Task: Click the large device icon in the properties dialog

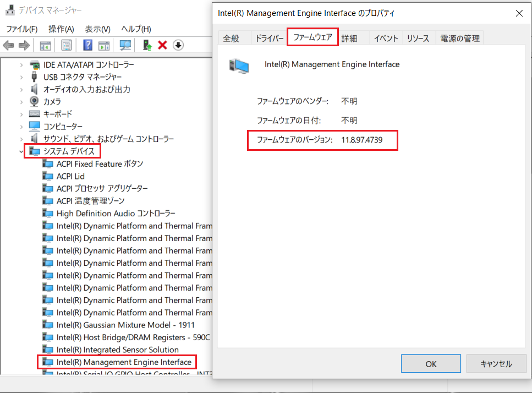Action: pos(239,66)
